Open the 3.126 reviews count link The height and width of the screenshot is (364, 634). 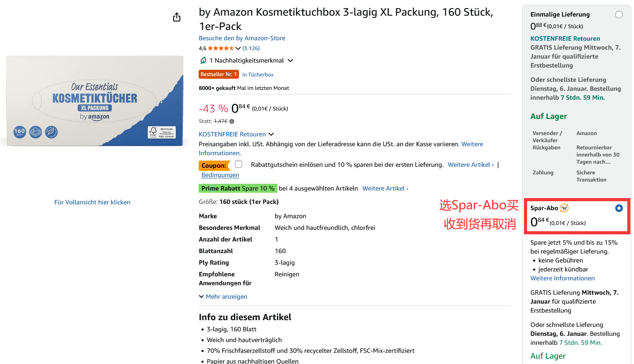tap(251, 48)
